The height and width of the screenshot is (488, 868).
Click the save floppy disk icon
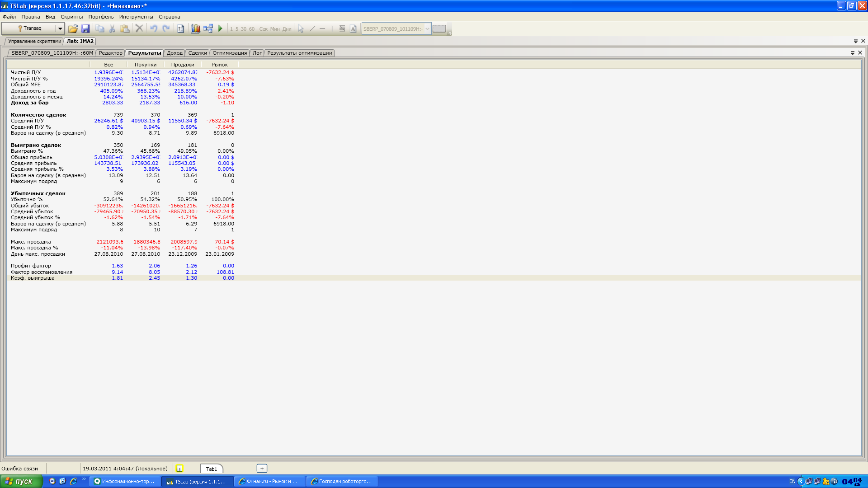(85, 28)
